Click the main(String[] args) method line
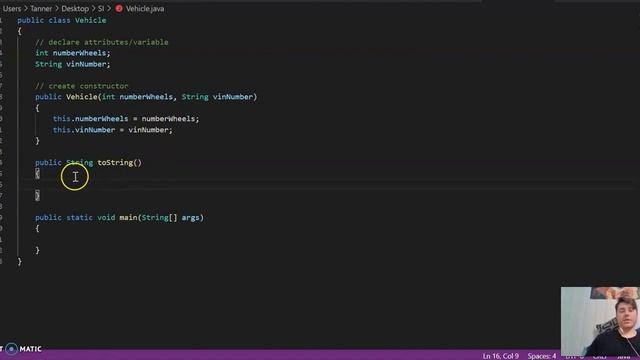This screenshot has width=640, height=360. (x=119, y=218)
